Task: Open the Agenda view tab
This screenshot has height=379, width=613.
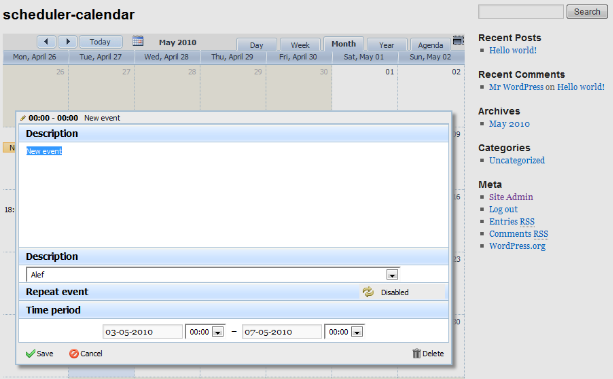Action: coord(430,45)
